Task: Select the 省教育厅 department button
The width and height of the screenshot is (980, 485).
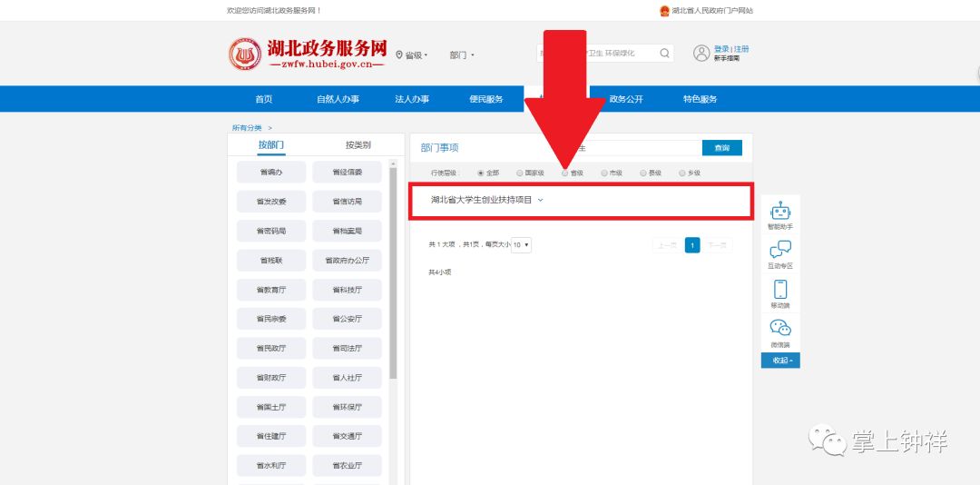Action: click(271, 290)
